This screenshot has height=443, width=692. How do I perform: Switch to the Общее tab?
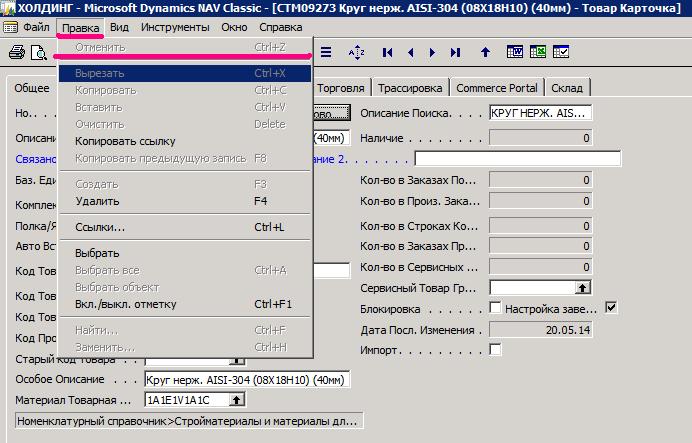[x=32, y=88]
